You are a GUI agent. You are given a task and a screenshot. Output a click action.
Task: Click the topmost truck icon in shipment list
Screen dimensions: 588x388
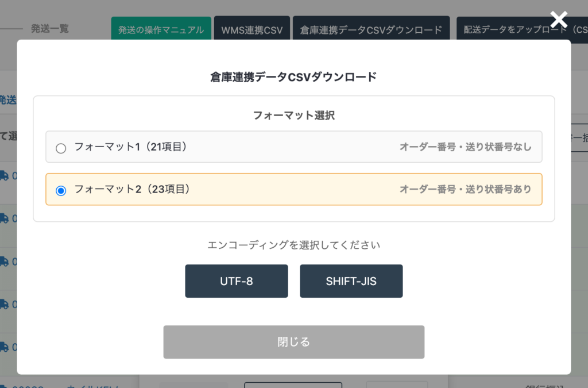pos(4,175)
